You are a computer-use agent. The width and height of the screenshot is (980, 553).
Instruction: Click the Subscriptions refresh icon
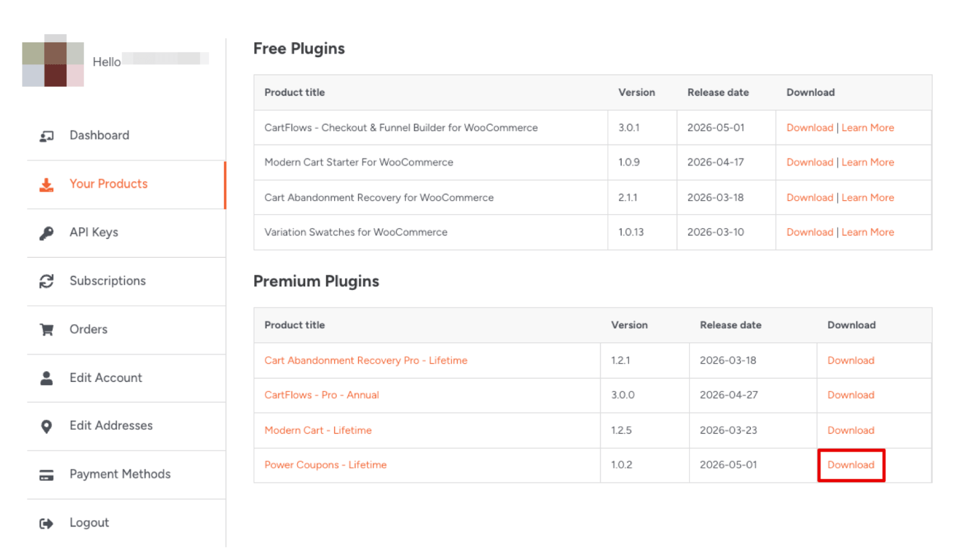point(46,281)
